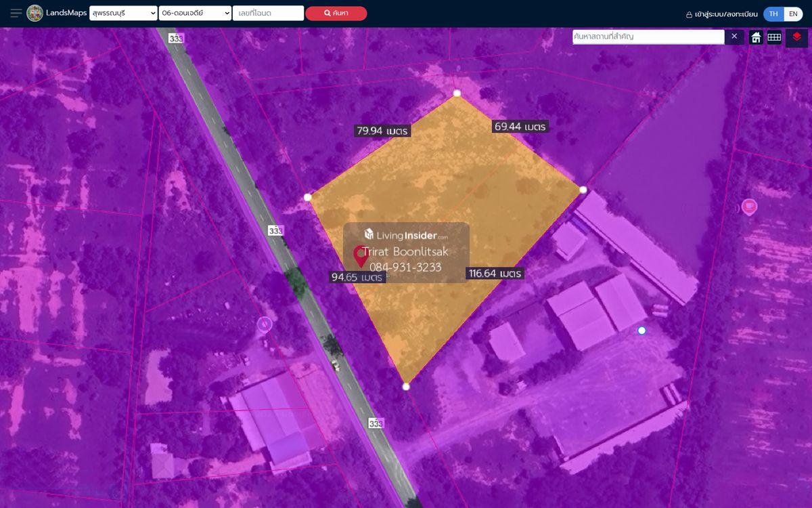Switch language to EN

[793, 14]
